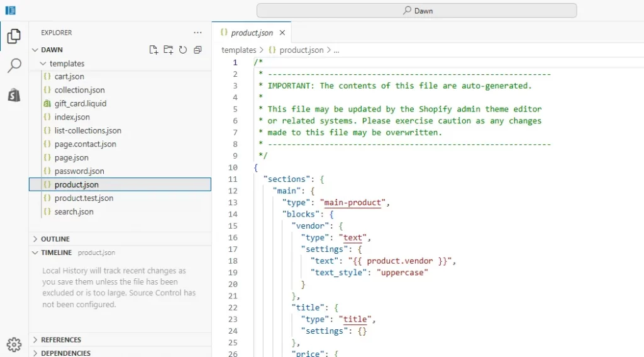Open the Explorer view in activity bar
Image resolution: width=644 pixels, height=357 pixels.
tap(14, 36)
